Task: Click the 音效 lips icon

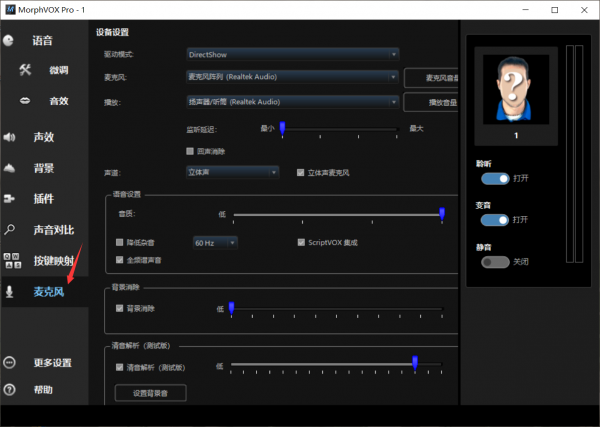Action: (x=25, y=101)
